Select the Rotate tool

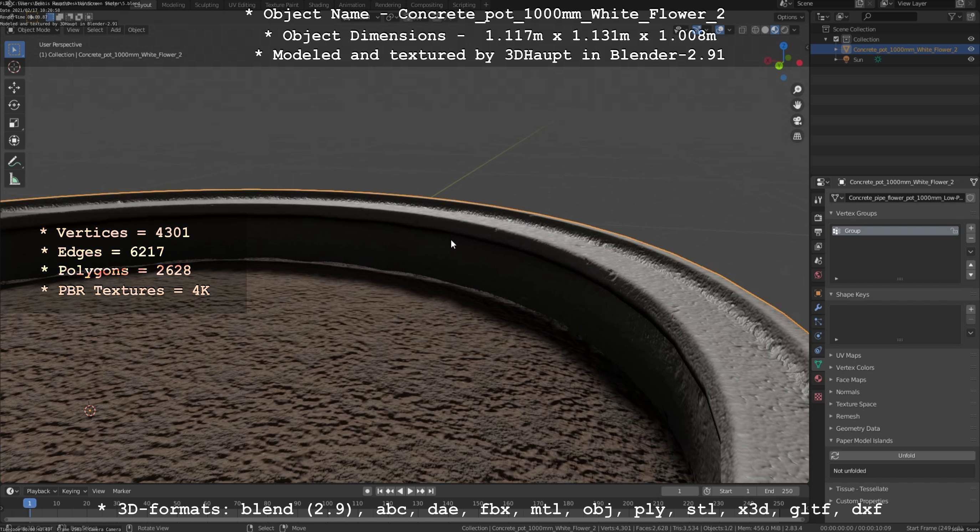click(x=15, y=105)
